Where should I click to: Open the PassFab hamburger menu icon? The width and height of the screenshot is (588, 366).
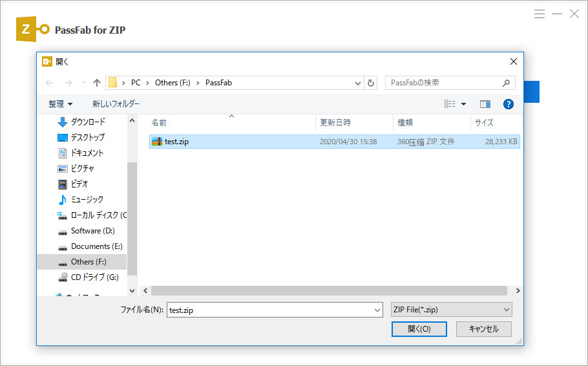(x=540, y=14)
